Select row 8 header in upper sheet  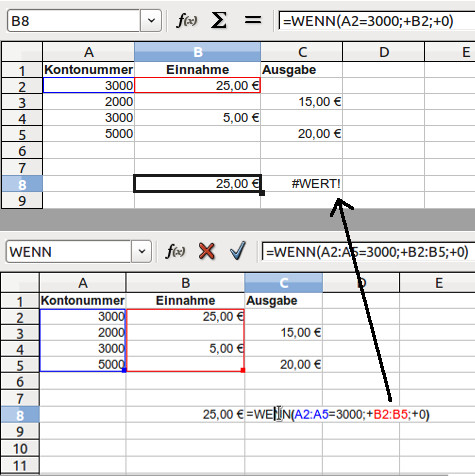point(22,184)
